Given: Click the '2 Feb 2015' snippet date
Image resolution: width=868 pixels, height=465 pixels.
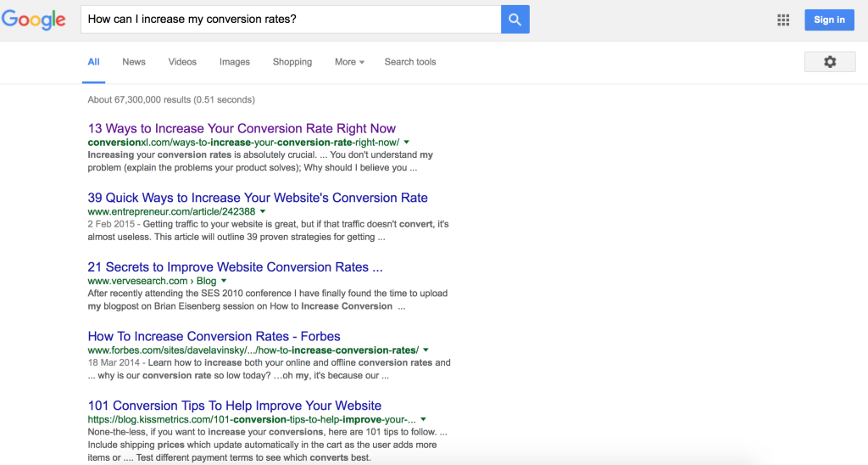Looking at the screenshot, I should point(111,225).
